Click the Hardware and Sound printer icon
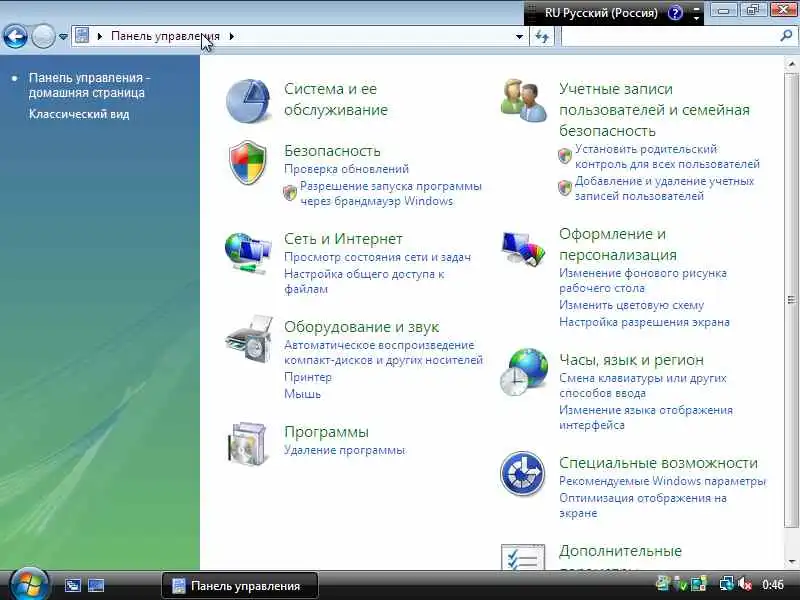This screenshot has width=800, height=600. tap(248, 339)
